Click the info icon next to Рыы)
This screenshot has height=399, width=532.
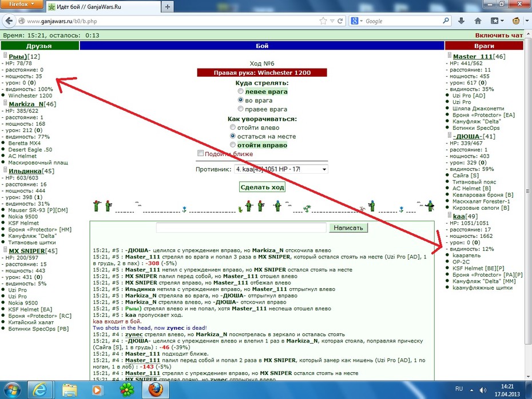click(5, 55)
